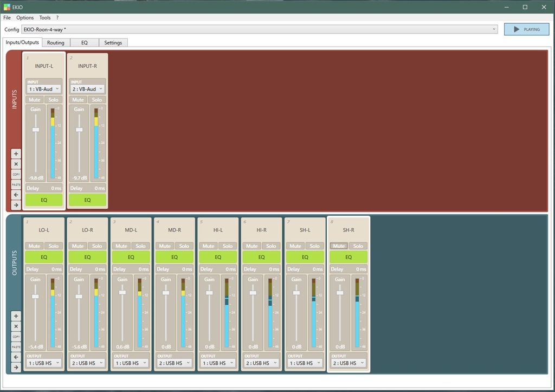This screenshot has width=555, height=392.
Task: Click the COPY icon in the Inputs panel
Action: pyautogui.click(x=16, y=174)
